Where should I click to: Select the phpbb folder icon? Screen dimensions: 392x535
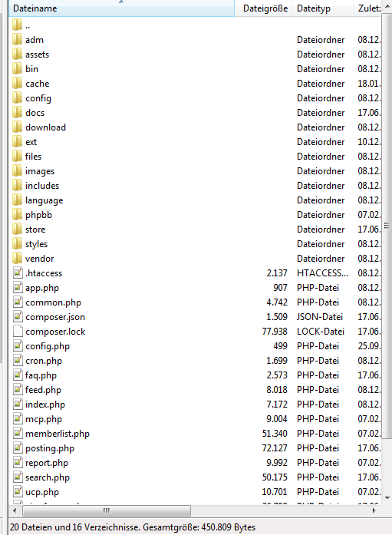tap(17, 215)
